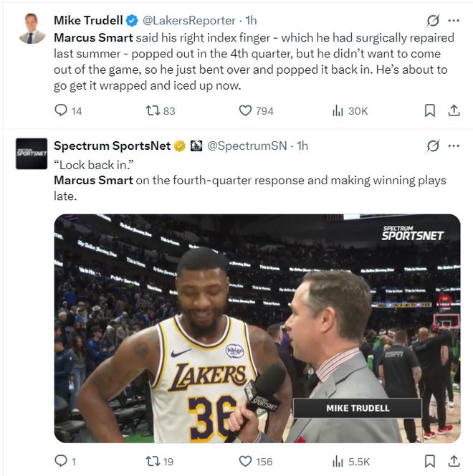View analytics showing 30K views
Screen dimensions: 473x476
[x=338, y=110]
